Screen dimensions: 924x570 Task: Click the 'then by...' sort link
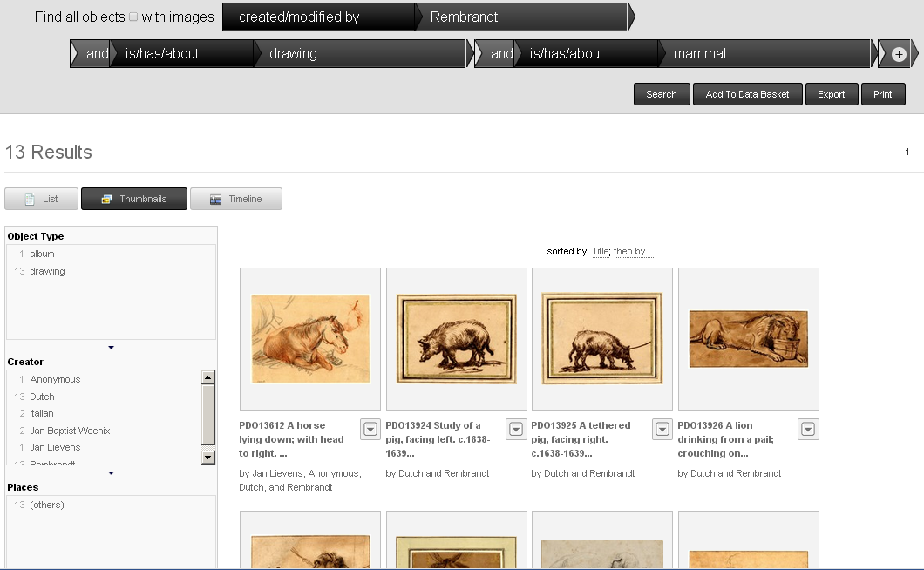tap(634, 251)
